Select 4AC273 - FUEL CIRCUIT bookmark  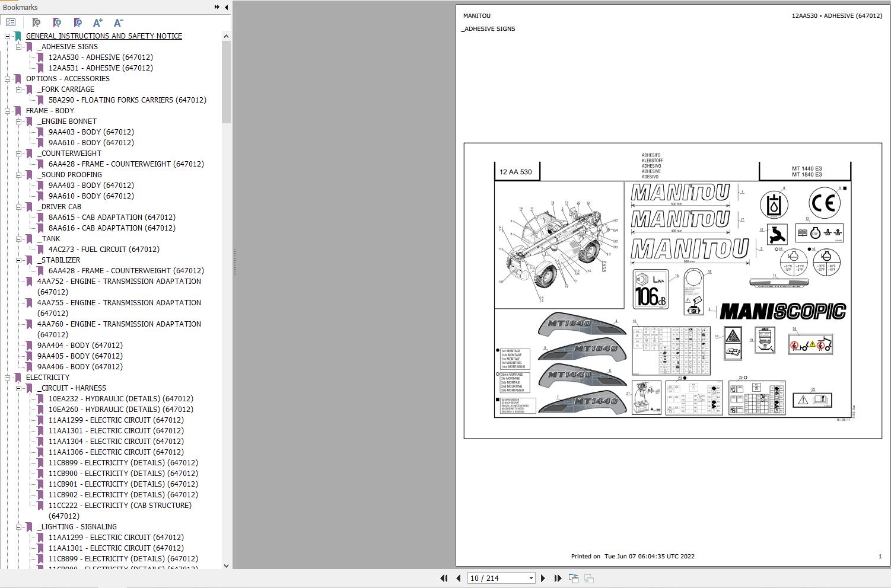tap(104, 250)
